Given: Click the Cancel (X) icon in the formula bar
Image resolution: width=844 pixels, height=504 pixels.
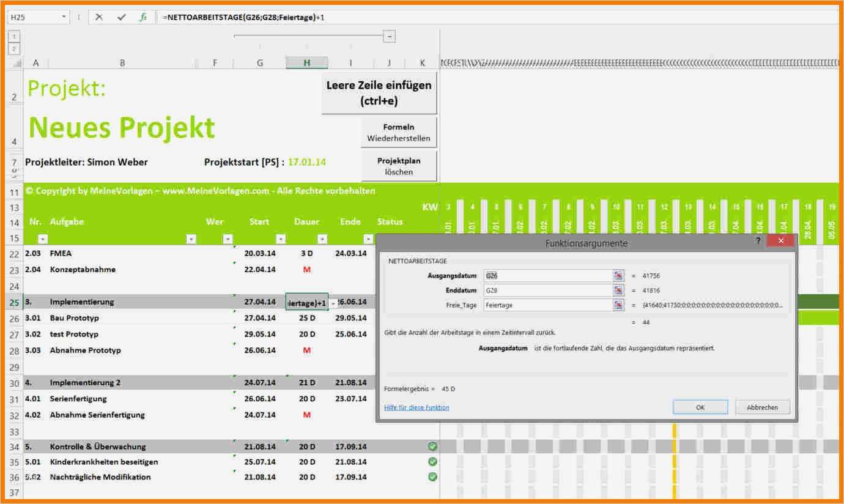Looking at the screenshot, I should 98,18.
